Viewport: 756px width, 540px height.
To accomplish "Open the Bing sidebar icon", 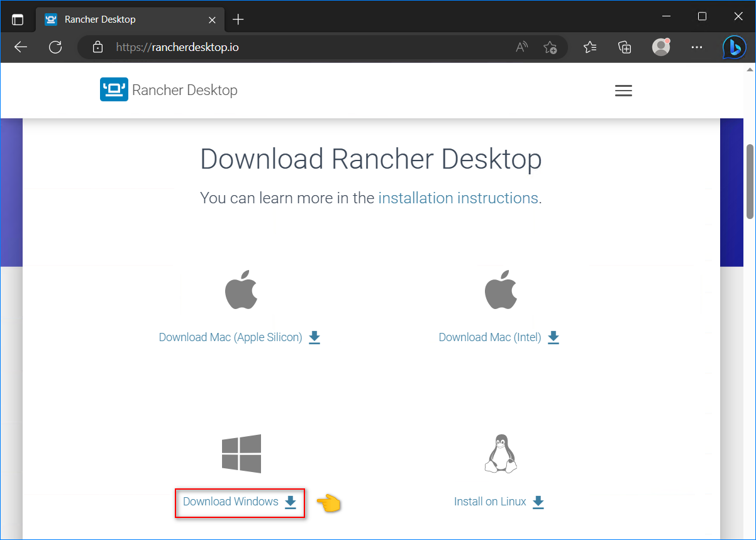I will click(734, 47).
